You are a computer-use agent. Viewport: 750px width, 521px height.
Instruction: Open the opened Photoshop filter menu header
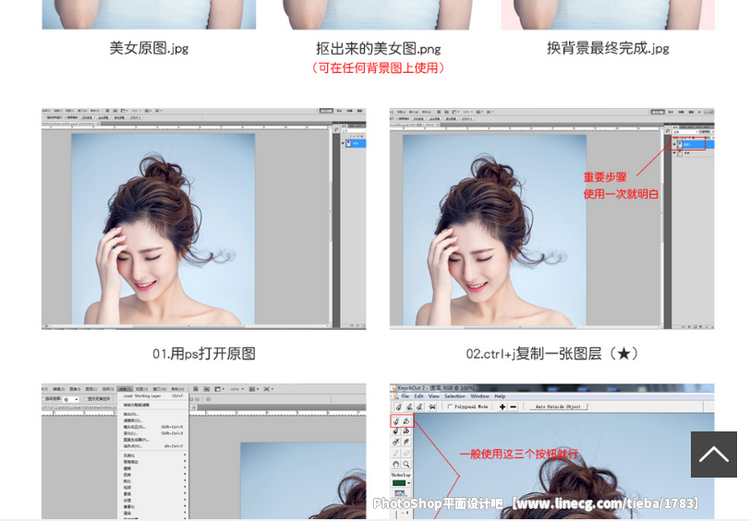124,388
